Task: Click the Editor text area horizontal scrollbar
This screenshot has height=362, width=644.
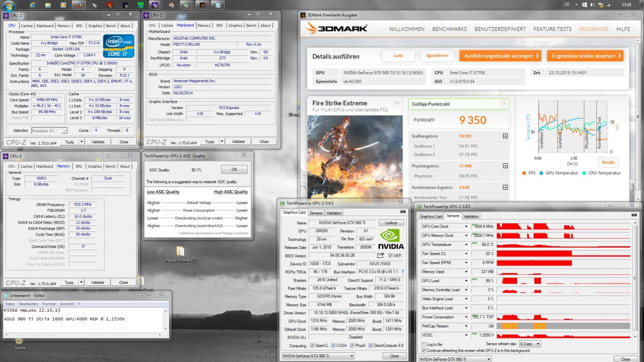Action: (82, 334)
